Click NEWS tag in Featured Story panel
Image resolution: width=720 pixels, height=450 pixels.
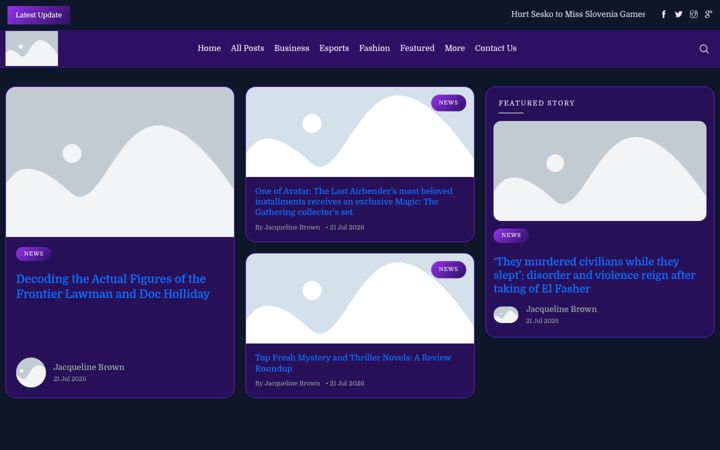pos(511,235)
